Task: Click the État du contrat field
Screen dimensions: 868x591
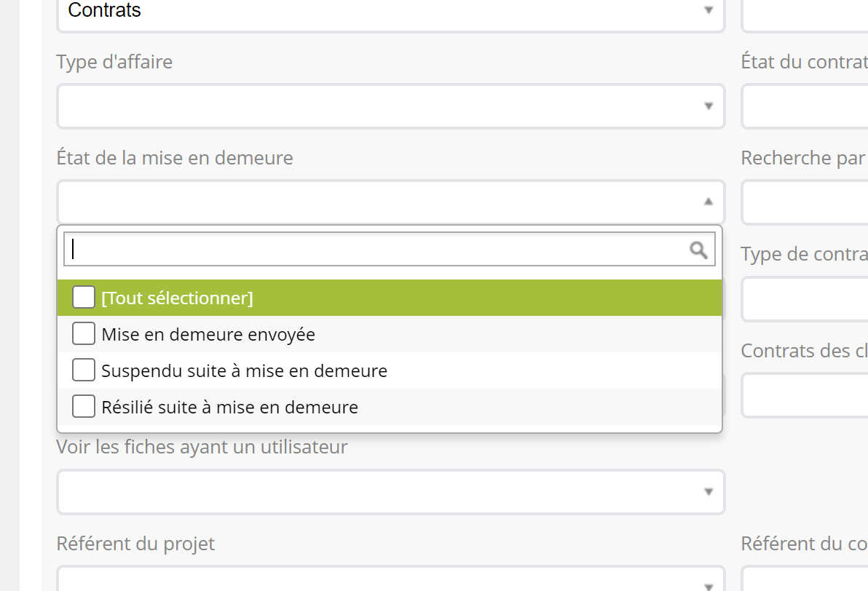Action: (x=805, y=106)
